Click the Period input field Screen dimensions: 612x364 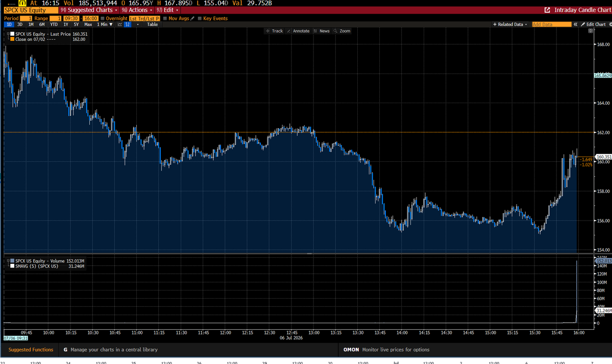pyautogui.click(x=26, y=18)
